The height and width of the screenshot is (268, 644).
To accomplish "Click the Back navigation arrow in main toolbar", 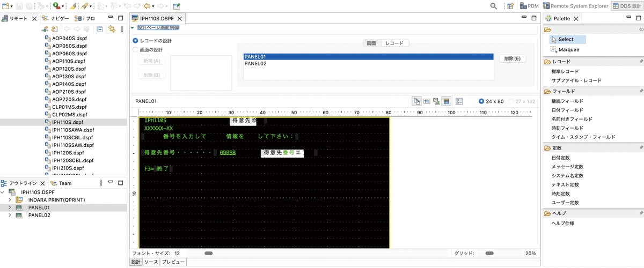I will (147, 6).
